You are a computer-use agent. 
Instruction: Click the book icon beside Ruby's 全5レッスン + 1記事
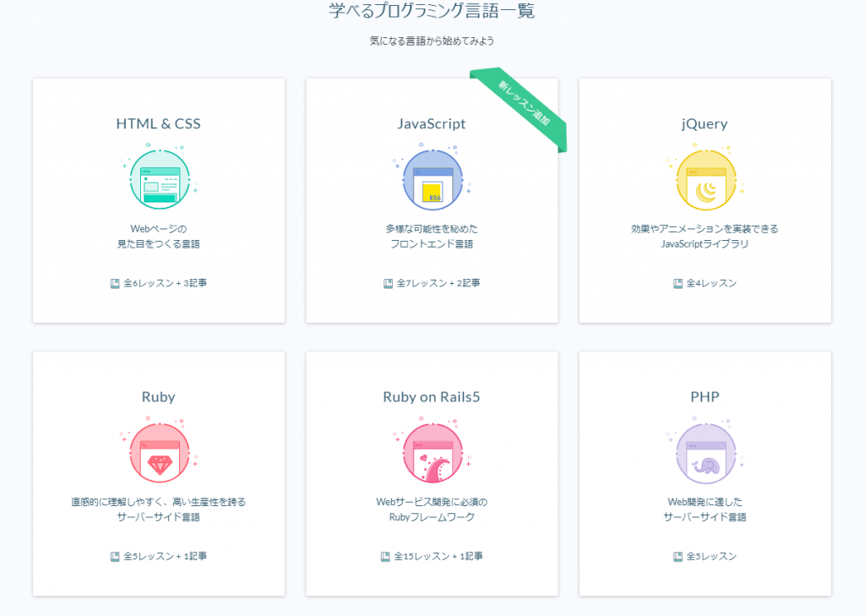click(x=115, y=557)
